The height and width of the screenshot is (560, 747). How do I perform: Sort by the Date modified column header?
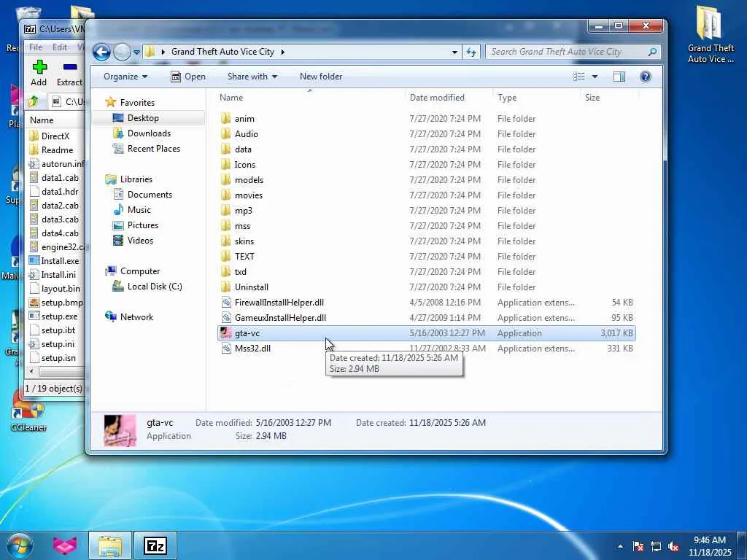[x=437, y=98]
